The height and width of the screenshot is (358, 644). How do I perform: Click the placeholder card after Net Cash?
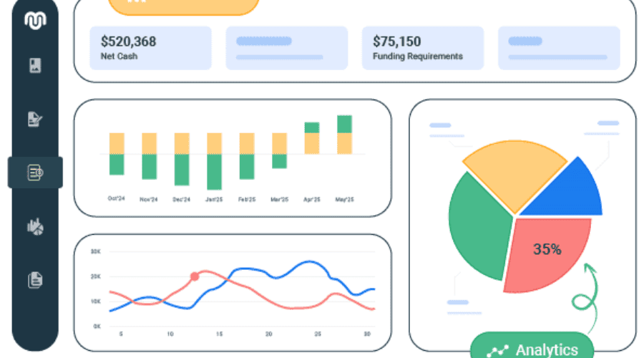tap(287, 48)
